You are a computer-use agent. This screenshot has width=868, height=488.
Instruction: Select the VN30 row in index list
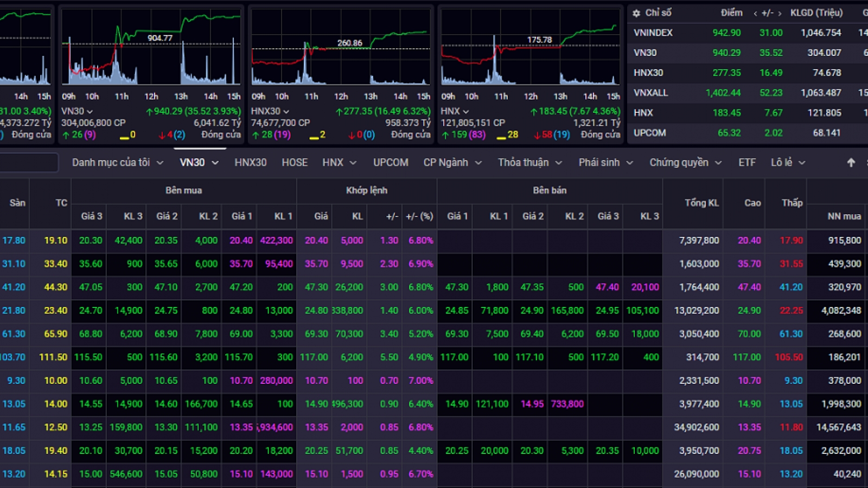(x=748, y=53)
